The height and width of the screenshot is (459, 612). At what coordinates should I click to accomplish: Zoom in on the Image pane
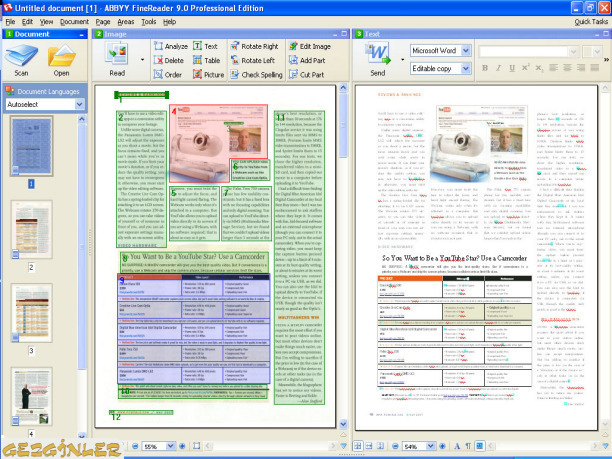click(182, 446)
